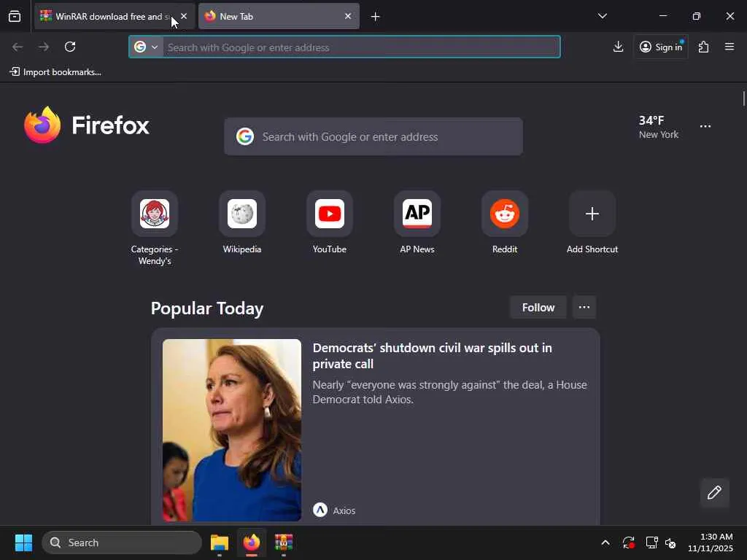Open the Democrats' shutdown civil war headline

coord(432,356)
